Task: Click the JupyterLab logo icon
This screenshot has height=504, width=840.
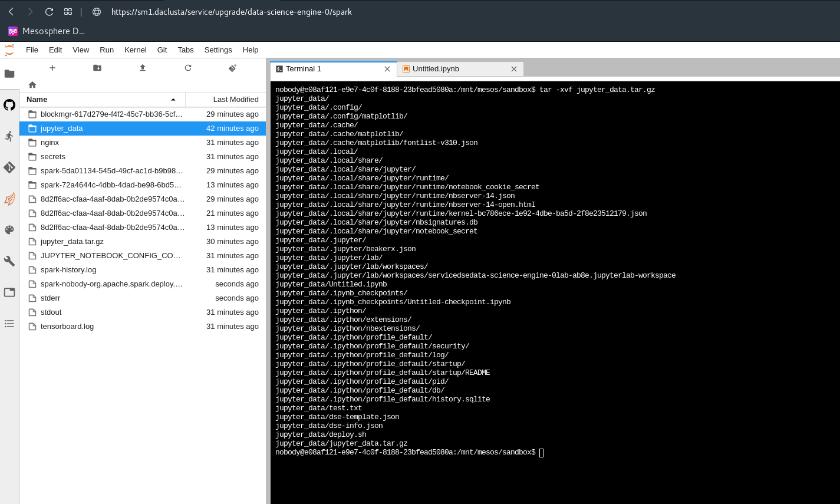Action: [9, 50]
